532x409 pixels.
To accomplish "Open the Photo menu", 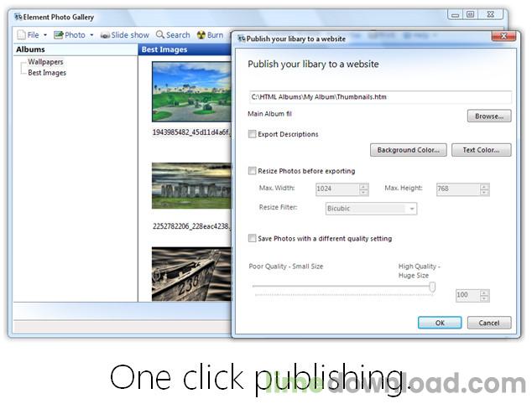I will pyautogui.click(x=74, y=35).
